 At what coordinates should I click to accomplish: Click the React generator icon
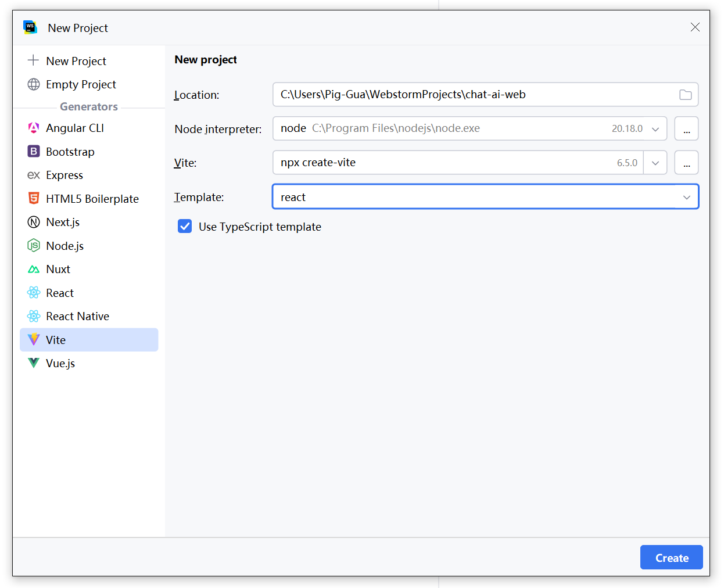click(x=34, y=293)
